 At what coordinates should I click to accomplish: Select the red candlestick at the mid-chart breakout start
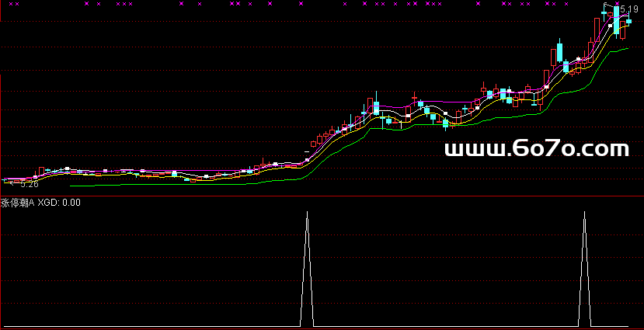click(x=312, y=144)
